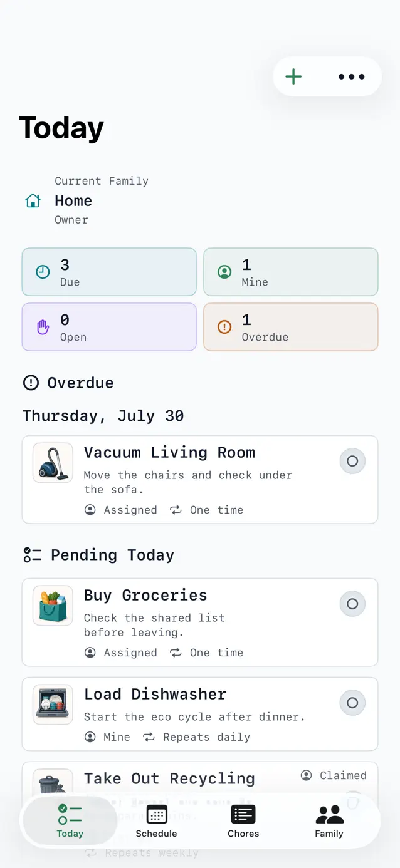400x868 pixels.
Task: Tap the dishwasher chore icon
Action: point(53,705)
